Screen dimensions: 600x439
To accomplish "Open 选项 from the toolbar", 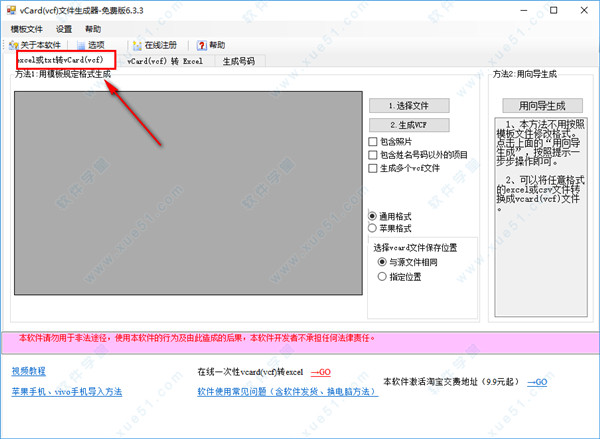I will pyautogui.click(x=82, y=45).
